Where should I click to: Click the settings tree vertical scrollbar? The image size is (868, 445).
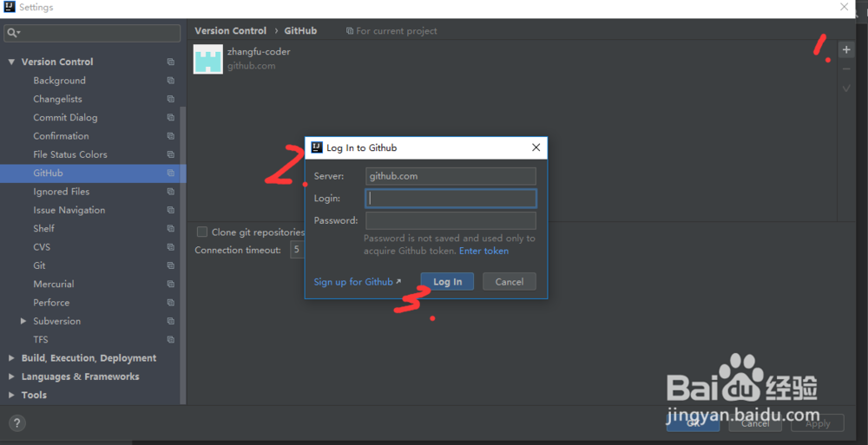[x=182, y=255]
